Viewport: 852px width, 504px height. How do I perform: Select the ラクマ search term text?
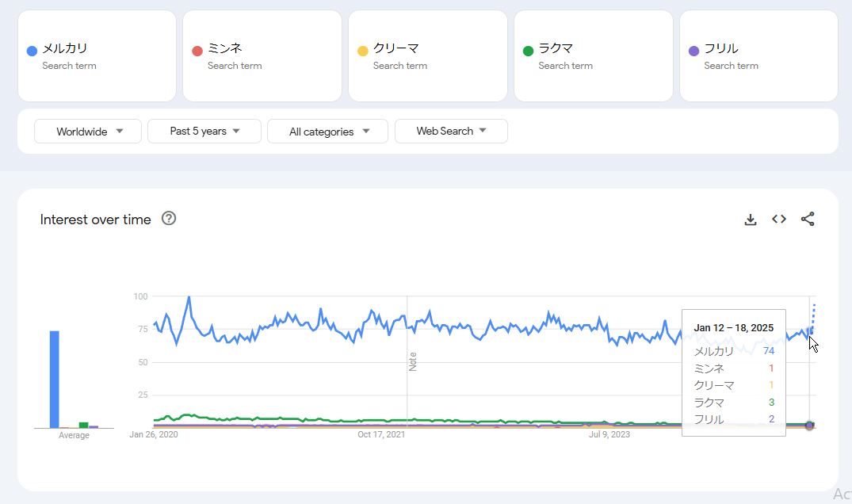556,49
